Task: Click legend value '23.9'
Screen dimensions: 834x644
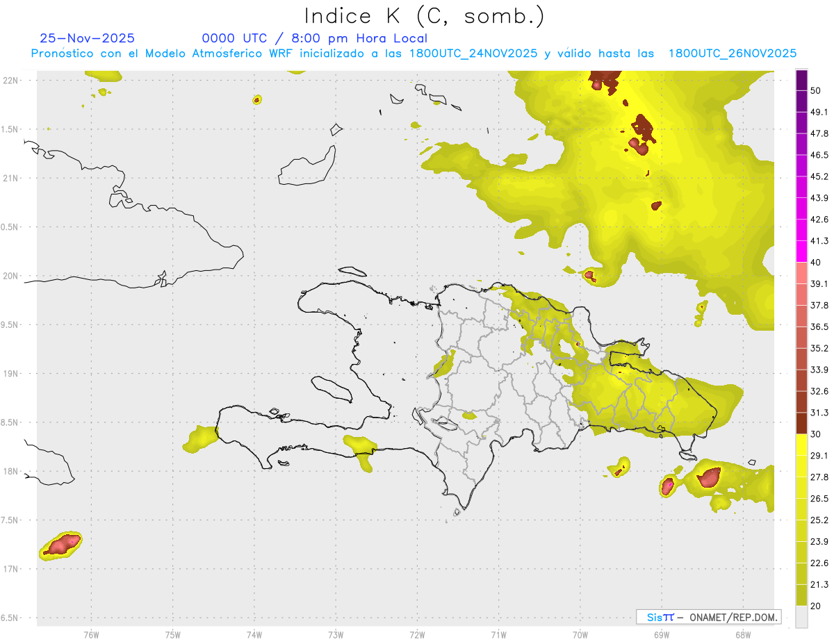Action: click(x=819, y=542)
